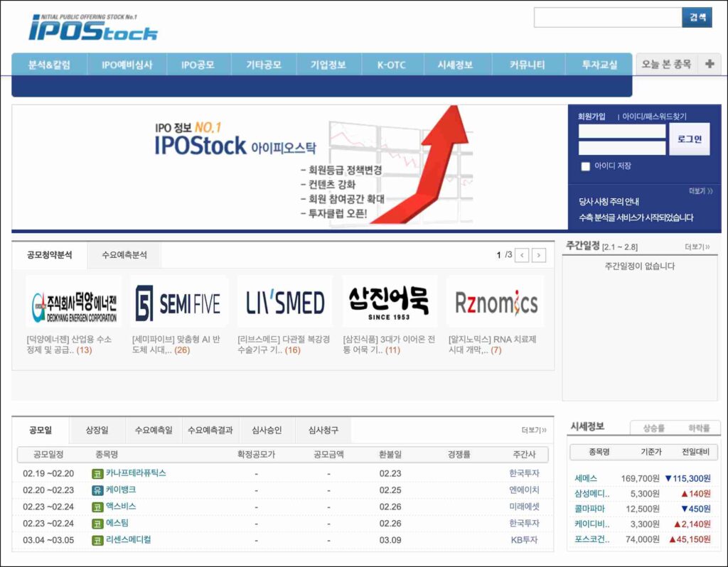Go to previous slide of 공모청약분석 carousel
The width and height of the screenshot is (728, 567).
pos(522,255)
